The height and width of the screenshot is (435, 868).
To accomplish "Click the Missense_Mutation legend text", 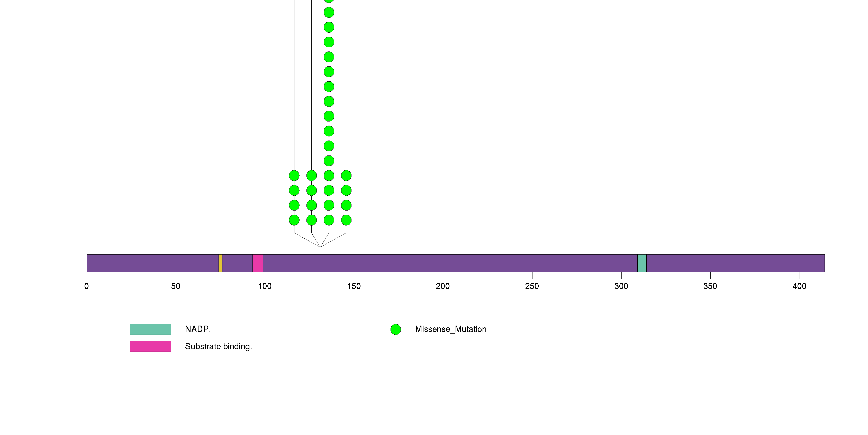I will tap(450, 329).
